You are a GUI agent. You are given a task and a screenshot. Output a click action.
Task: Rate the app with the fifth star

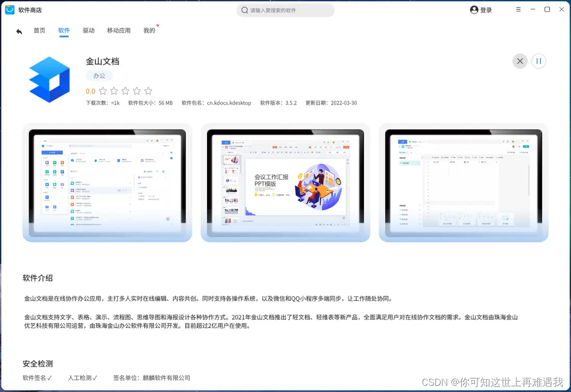point(149,91)
